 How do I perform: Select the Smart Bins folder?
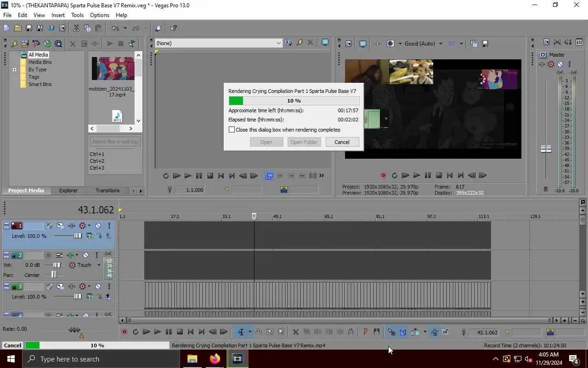click(40, 84)
